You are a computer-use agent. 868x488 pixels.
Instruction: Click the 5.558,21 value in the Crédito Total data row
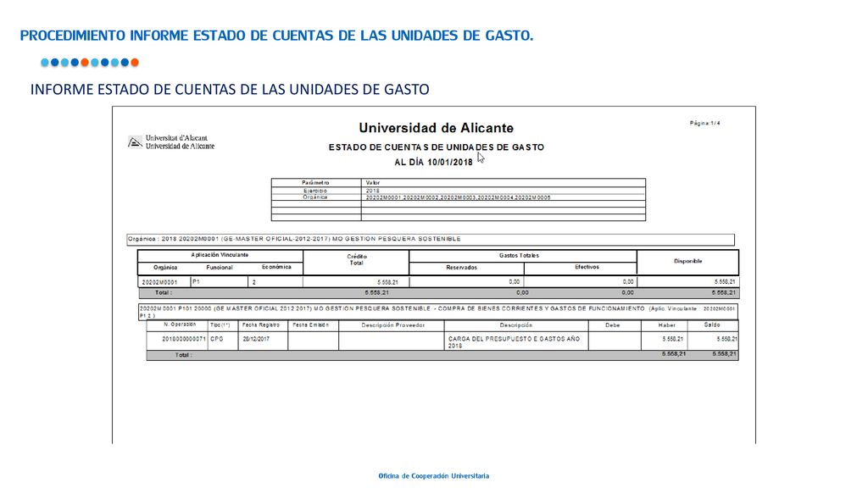click(x=387, y=282)
